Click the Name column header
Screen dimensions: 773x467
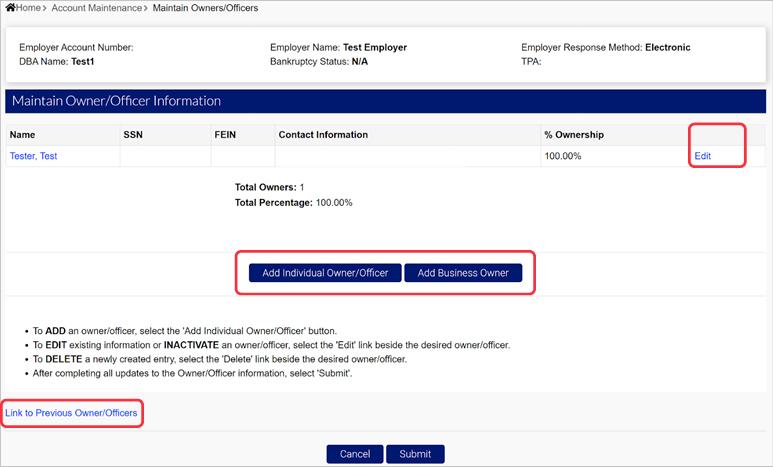(23, 135)
